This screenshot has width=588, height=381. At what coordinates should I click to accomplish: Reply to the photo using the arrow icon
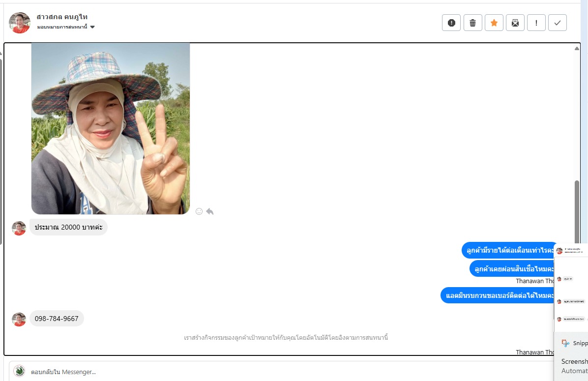click(210, 211)
